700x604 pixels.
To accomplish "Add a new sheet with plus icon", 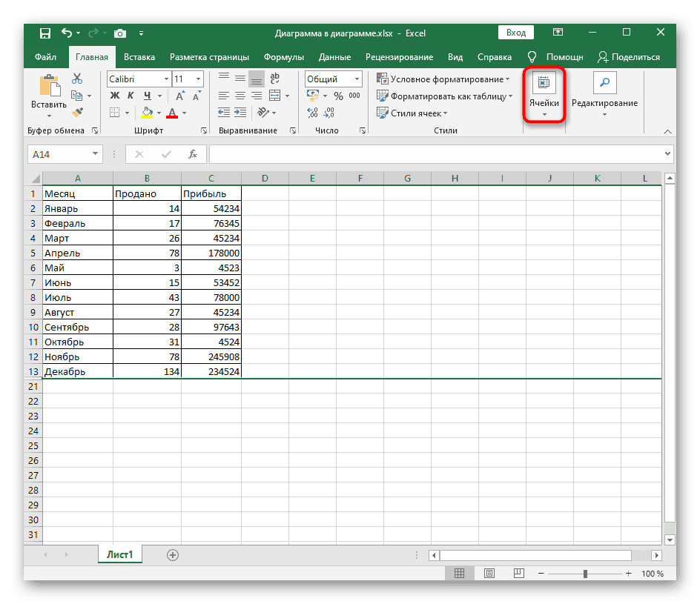I will (x=173, y=554).
